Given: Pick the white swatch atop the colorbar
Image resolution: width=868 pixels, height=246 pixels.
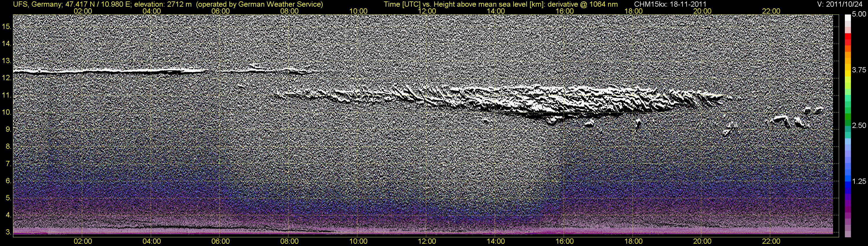Looking at the screenshot, I should [847, 18].
